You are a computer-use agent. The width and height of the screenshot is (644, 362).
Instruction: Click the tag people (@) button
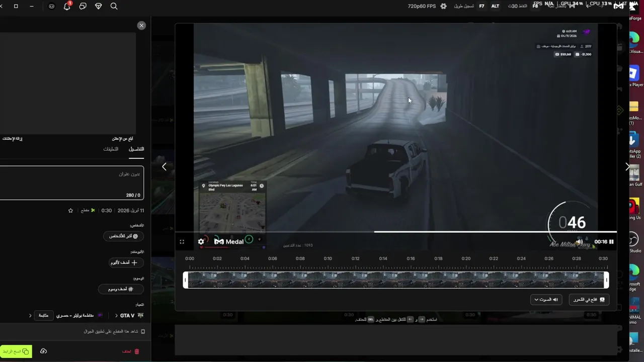click(124, 236)
